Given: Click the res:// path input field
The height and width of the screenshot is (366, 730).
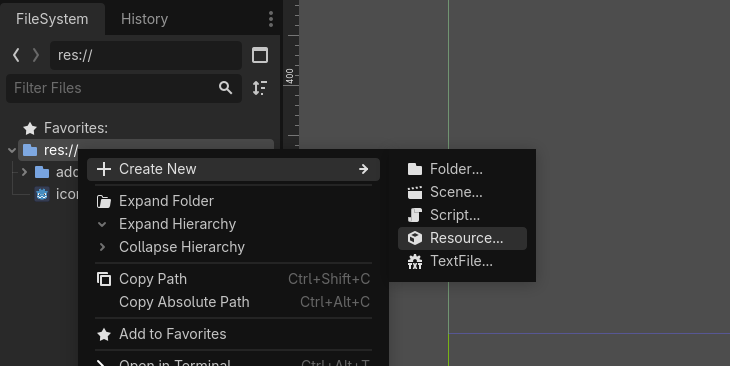Looking at the screenshot, I should (146, 55).
